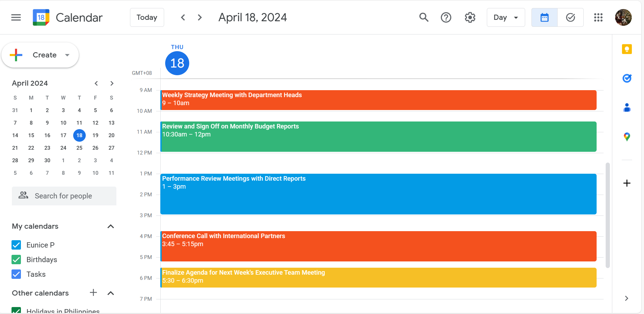Open Google Tasks in side panel

tap(627, 78)
